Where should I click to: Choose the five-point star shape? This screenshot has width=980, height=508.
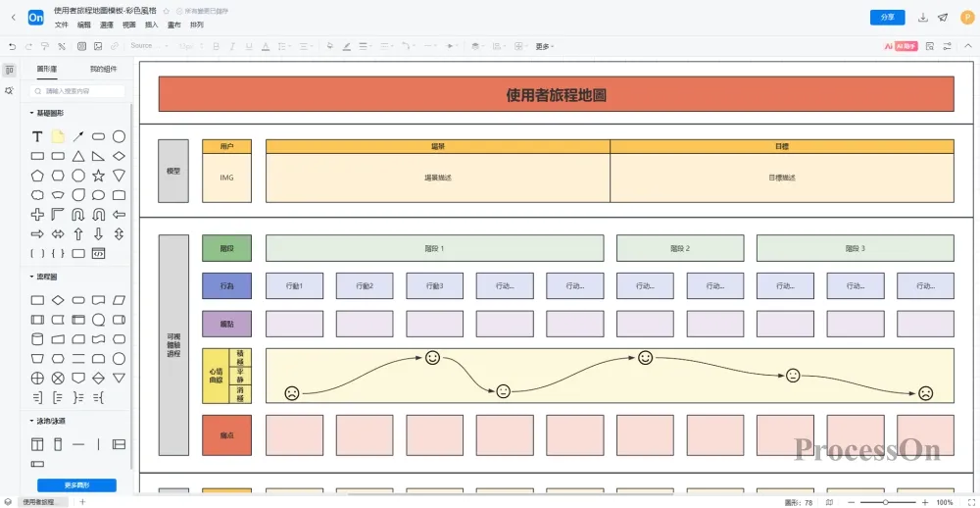(98, 176)
